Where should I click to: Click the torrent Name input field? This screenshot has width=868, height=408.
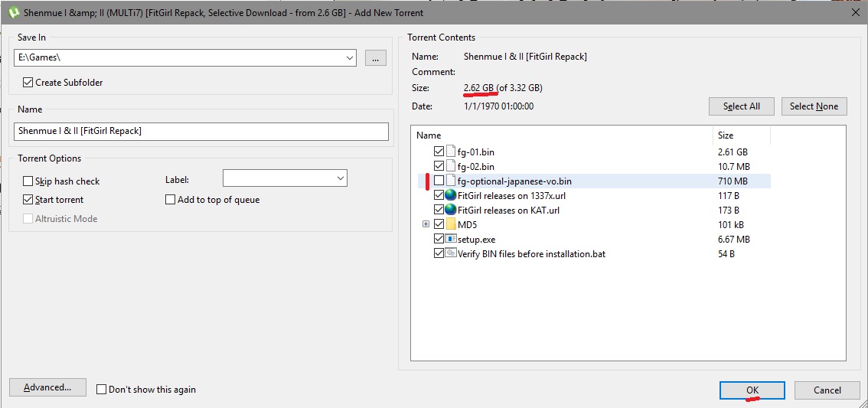(201, 131)
